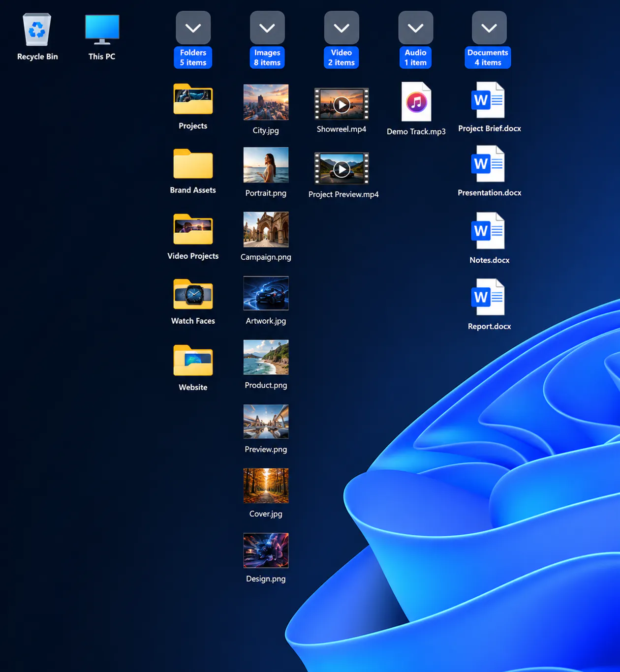Viewport: 620px width, 672px height.
Task: Open the Recycle Bin icon
Action: coord(37,30)
